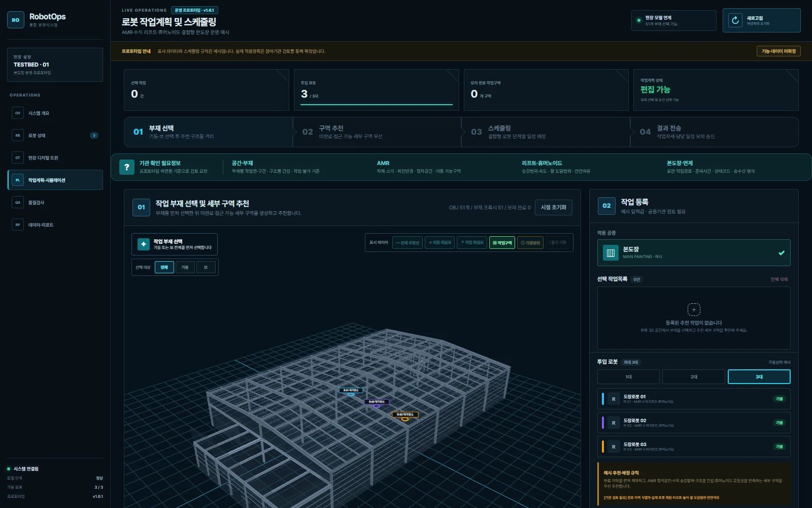Click the 투입 로봇 3 / 3대 progress bar
Screen dimensions: 812x508
377,105
